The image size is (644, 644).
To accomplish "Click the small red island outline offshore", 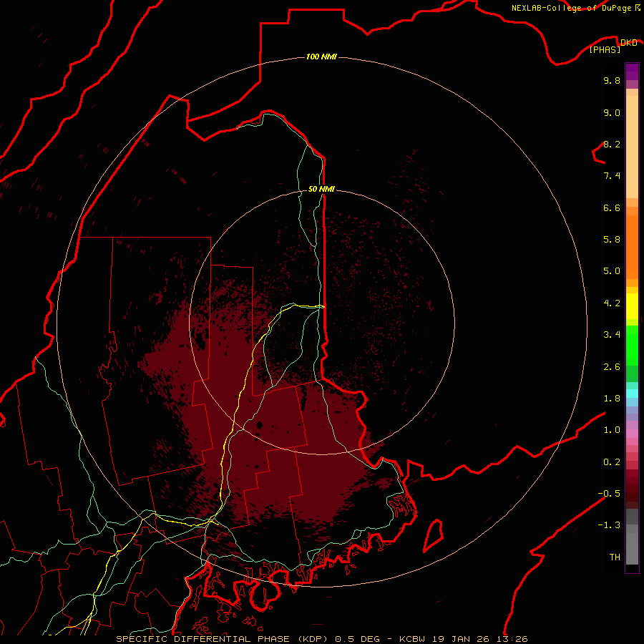I will pos(434,535).
